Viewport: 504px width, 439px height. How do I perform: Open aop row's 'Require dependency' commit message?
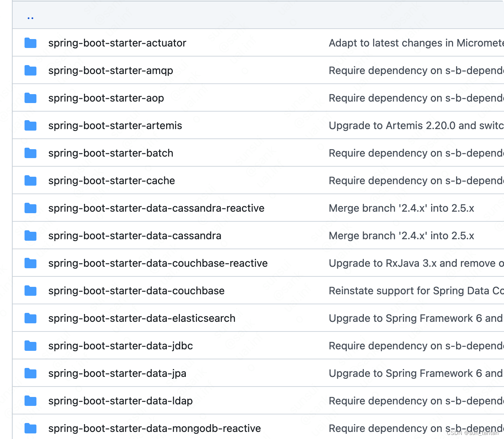click(x=416, y=98)
